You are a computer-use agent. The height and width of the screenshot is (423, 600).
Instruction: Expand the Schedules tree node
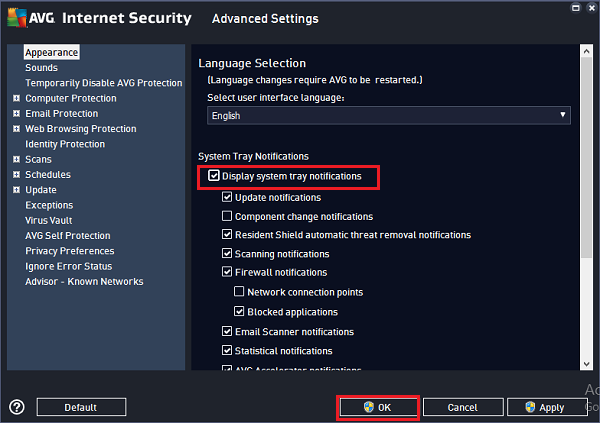pos(16,174)
